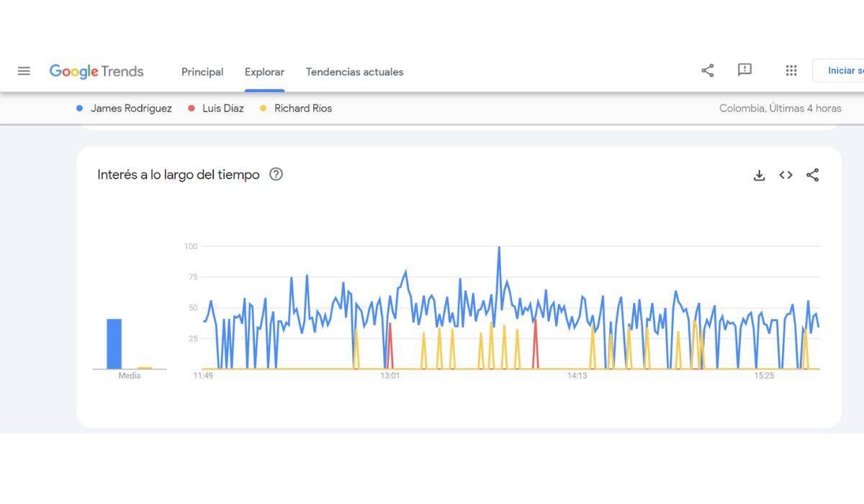Image resolution: width=864 pixels, height=504 pixels.
Task: Open the embed code icon
Action: (x=786, y=175)
